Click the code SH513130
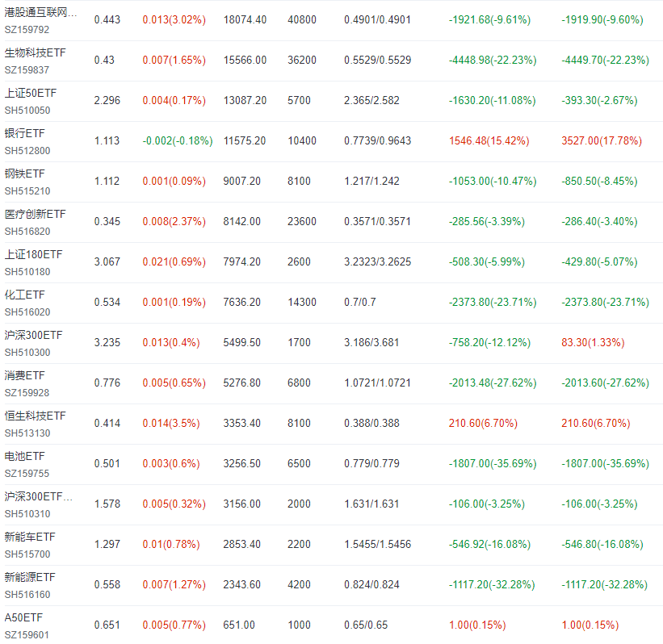This screenshot has width=663, height=644. (27, 433)
